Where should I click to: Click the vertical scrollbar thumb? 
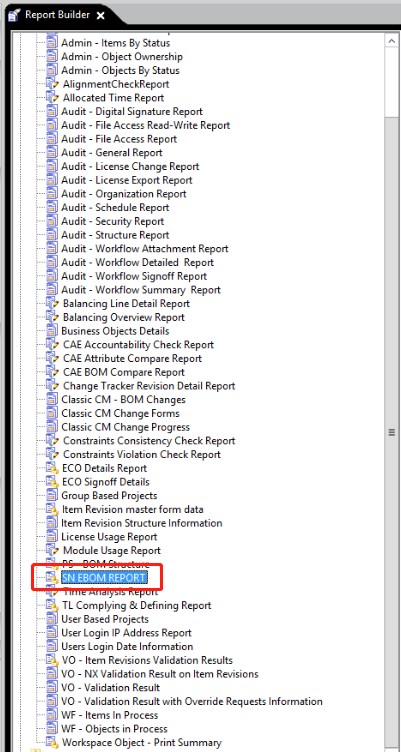[391, 432]
